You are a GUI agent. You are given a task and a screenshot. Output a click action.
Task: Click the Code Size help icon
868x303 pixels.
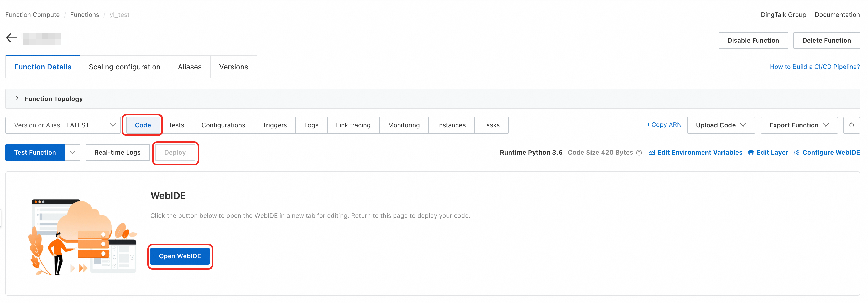point(639,153)
